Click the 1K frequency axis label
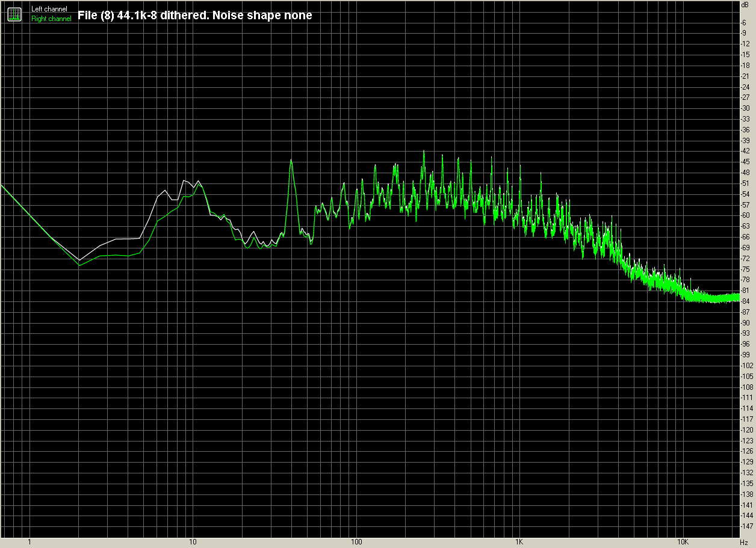Viewport: 756px width, 548px height. pos(519,542)
